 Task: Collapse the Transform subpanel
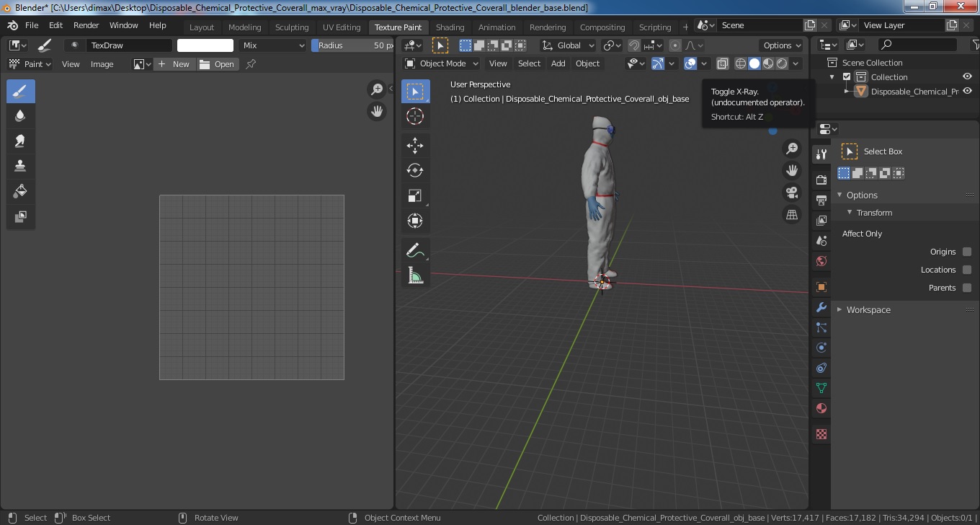850,213
